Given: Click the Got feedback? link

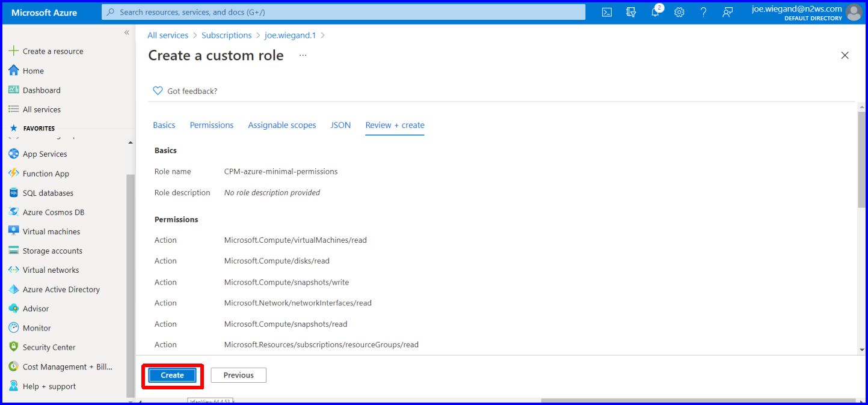Looking at the screenshot, I should (192, 91).
